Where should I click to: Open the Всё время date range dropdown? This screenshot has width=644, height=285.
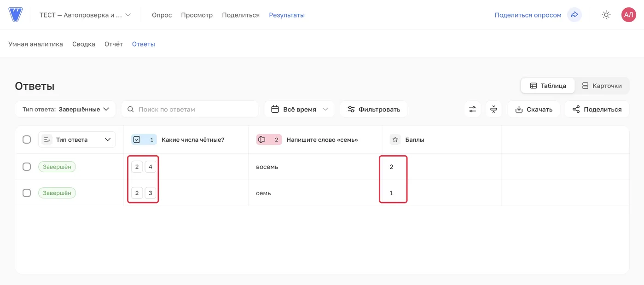[x=300, y=109]
